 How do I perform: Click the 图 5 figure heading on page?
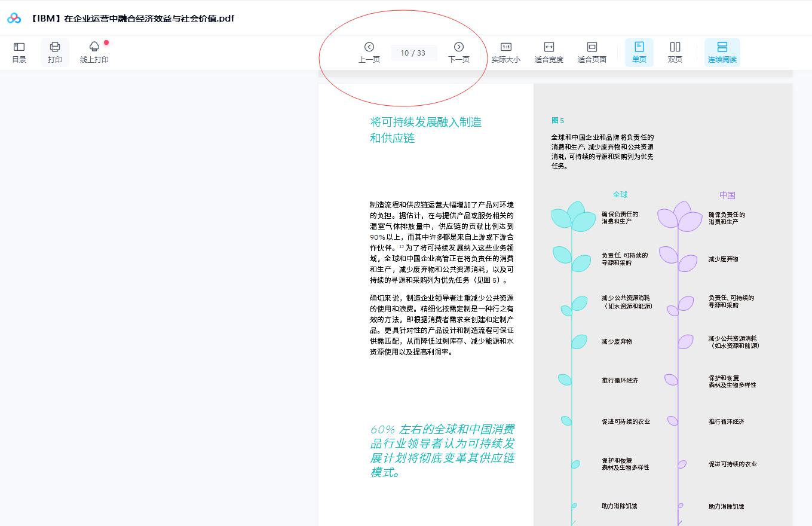click(x=557, y=120)
